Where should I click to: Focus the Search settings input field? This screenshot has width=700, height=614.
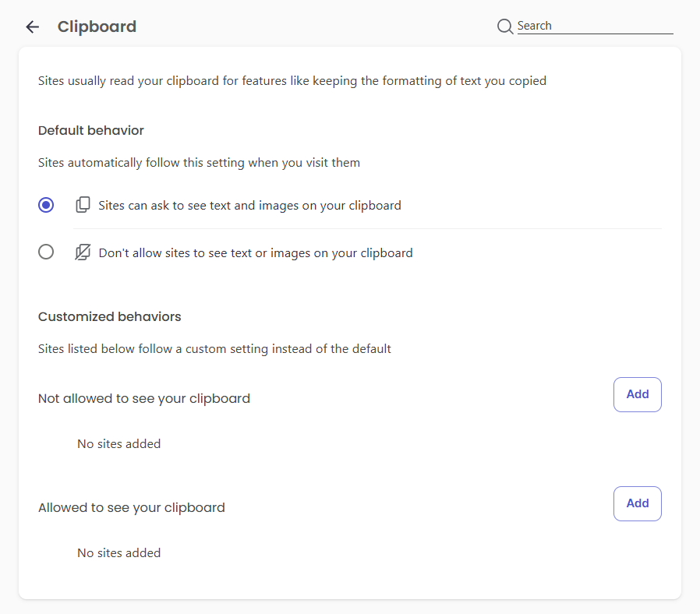point(594,26)
